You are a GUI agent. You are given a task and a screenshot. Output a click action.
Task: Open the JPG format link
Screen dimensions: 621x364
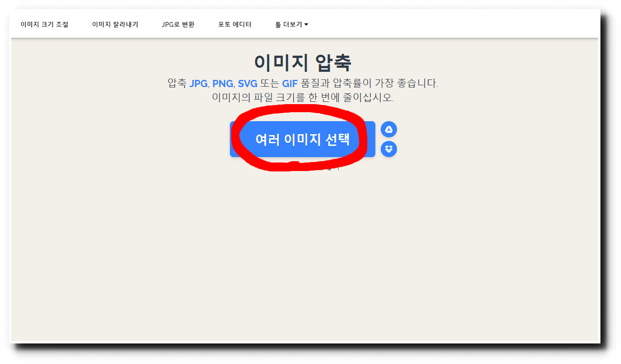(x=198, y=83)
